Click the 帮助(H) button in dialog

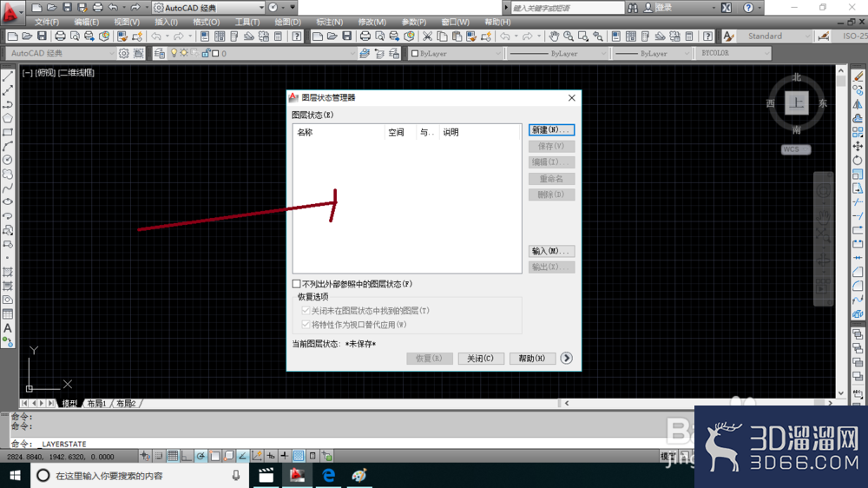pyautogui.click(x=532, y=359)
